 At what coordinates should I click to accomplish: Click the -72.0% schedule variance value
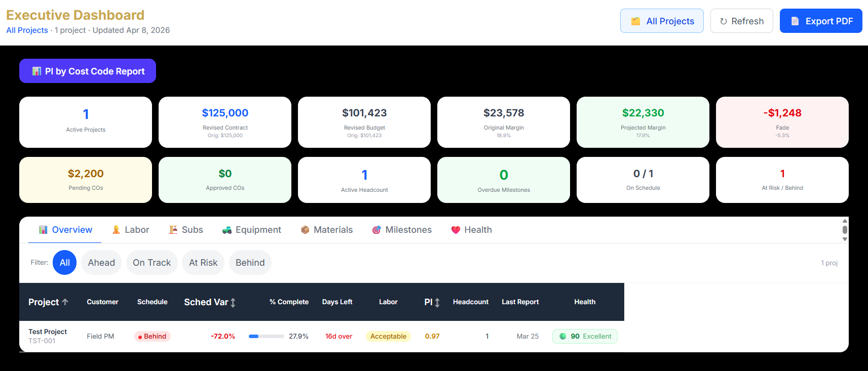[223, 336]
